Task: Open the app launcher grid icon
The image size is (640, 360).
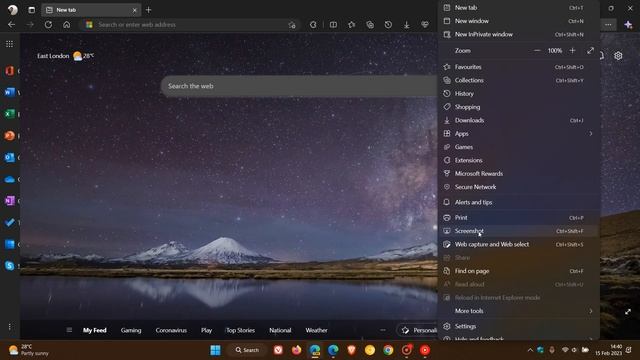Action: (x=9, y=44)
